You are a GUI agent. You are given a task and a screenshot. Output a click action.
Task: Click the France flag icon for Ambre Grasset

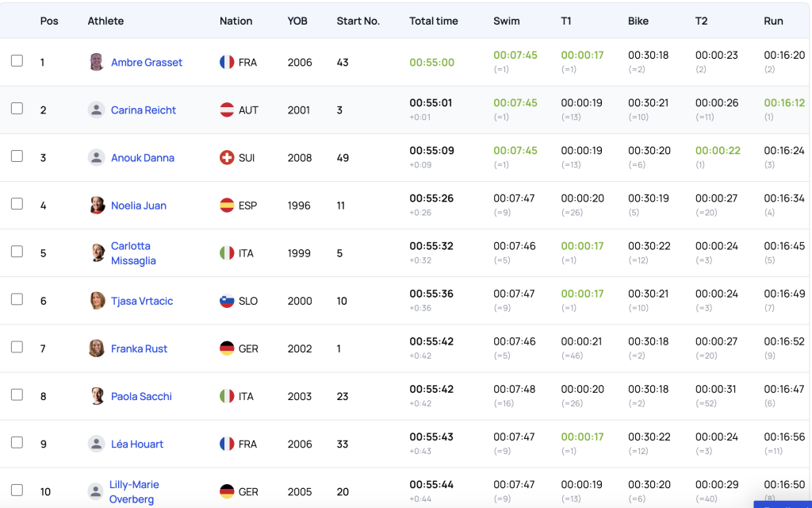pos(227,62)
